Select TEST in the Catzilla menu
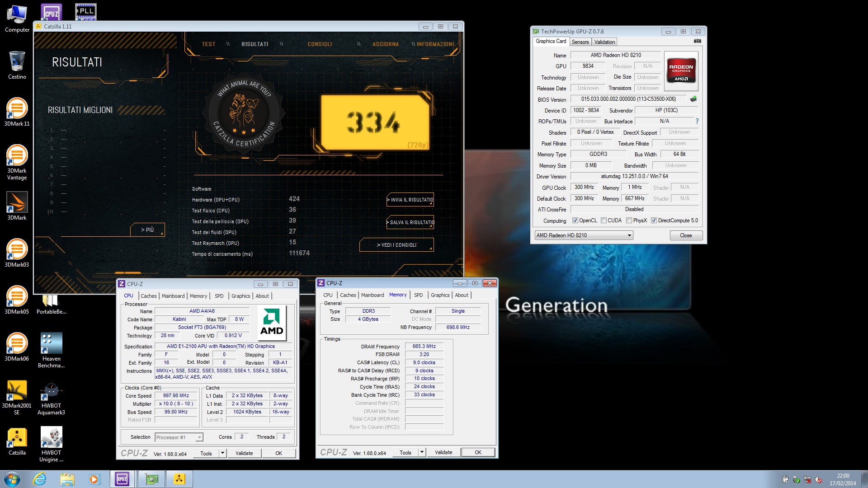The image size is (868, 488). click(208, 44)
